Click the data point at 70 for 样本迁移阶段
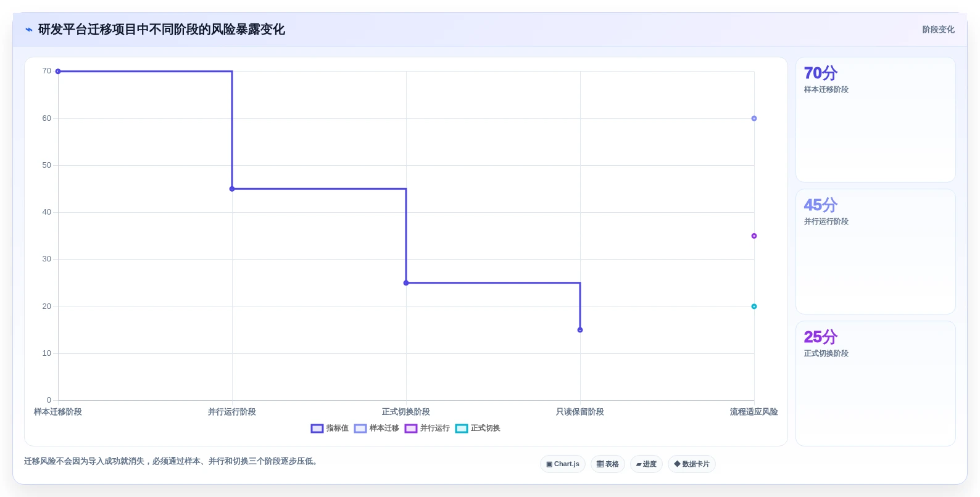Image resolution: width=980 pixels, height=497 pixels. coord(58,72)
